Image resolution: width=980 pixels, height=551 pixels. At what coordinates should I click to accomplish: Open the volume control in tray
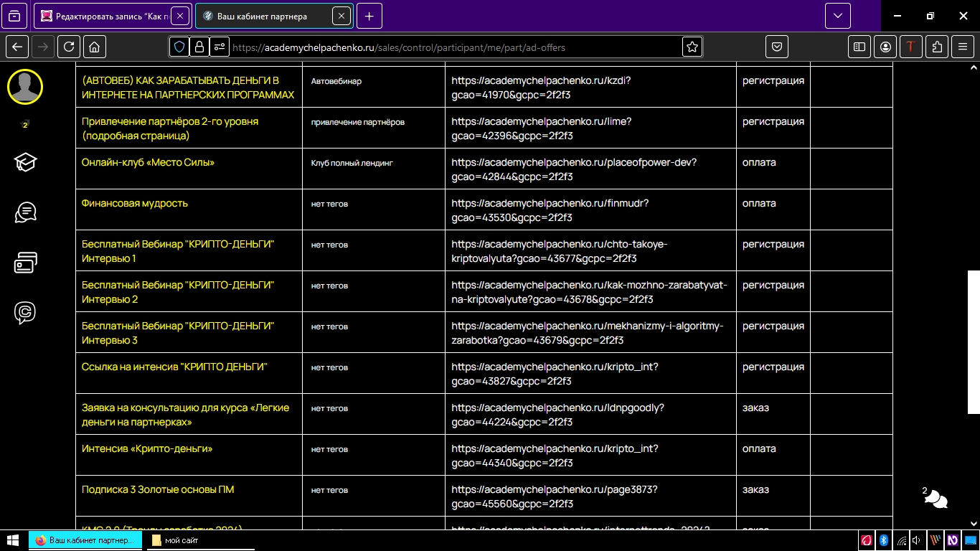[916, 540]
